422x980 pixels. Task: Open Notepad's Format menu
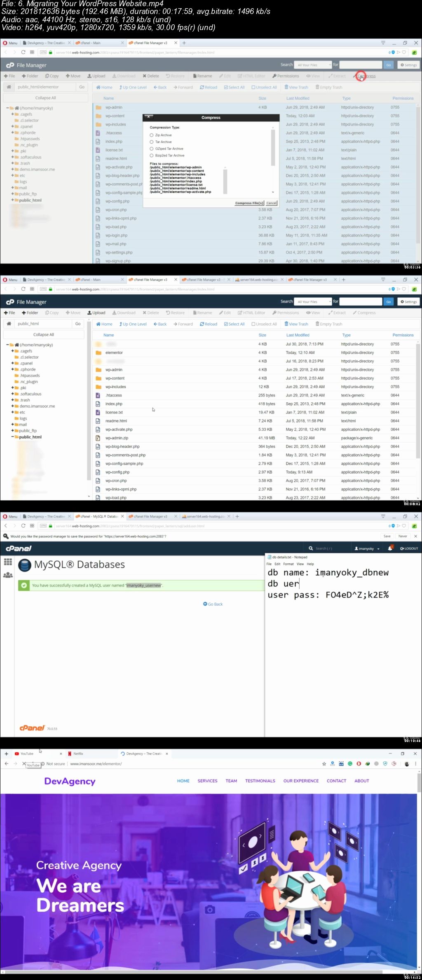pyautogui.click(x=288, y=564)
